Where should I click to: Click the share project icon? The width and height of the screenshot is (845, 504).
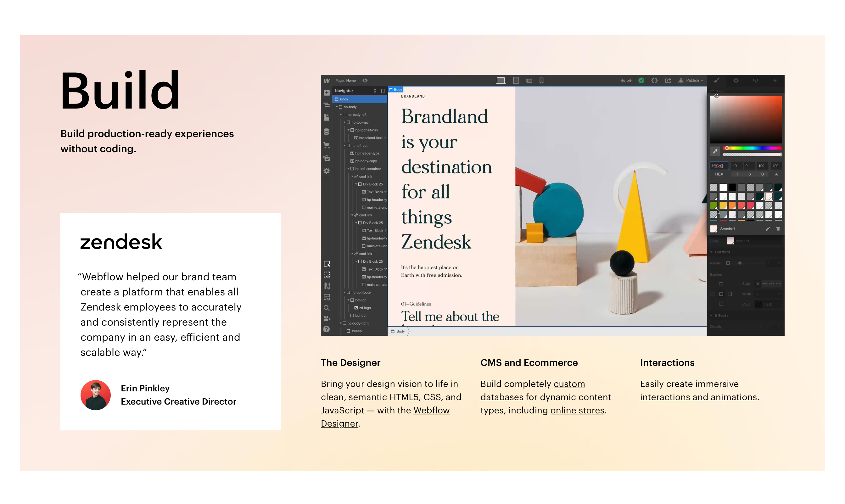668,81
